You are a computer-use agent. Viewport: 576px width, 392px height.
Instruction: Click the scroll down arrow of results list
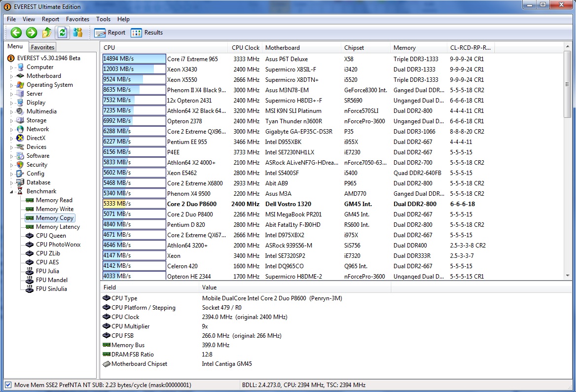568,276
